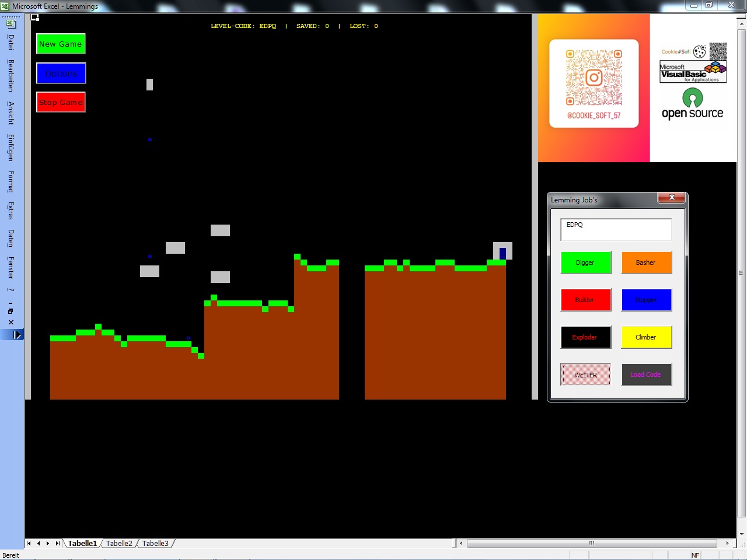747x560 pixels.
Task: Click the Excel workbook icon above Datei
Action: [x=11, y=24]
